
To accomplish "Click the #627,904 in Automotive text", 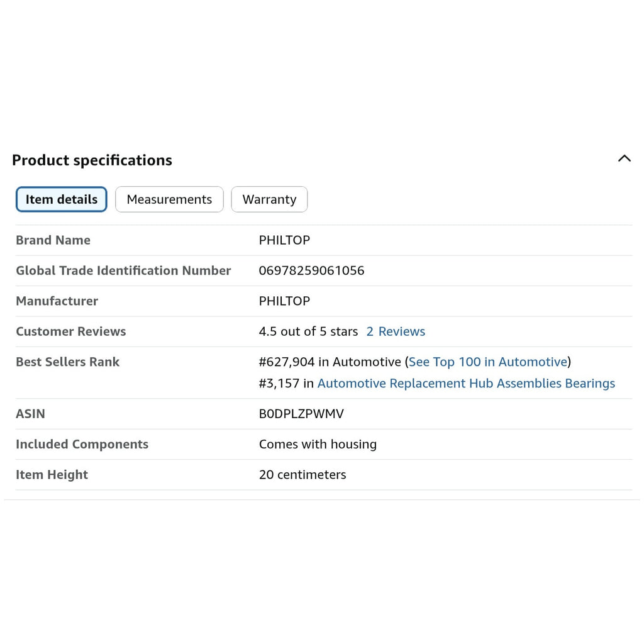I will point(330,362).
